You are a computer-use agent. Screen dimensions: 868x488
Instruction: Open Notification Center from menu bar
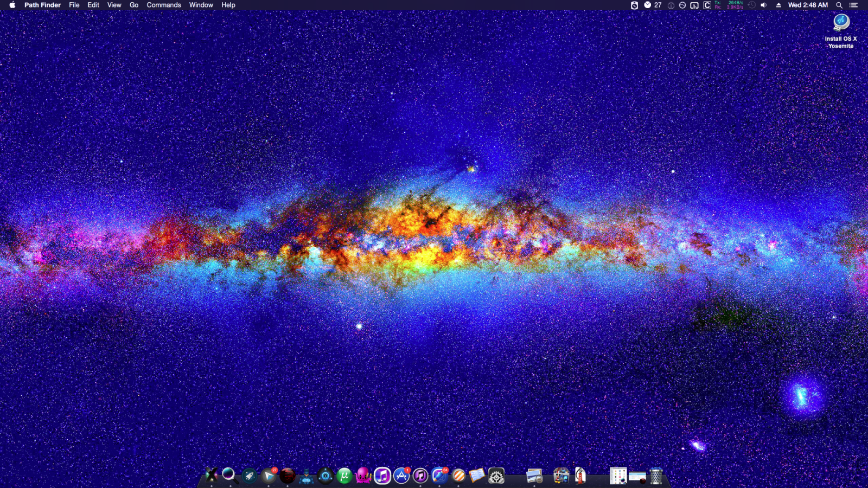[853, 5]
